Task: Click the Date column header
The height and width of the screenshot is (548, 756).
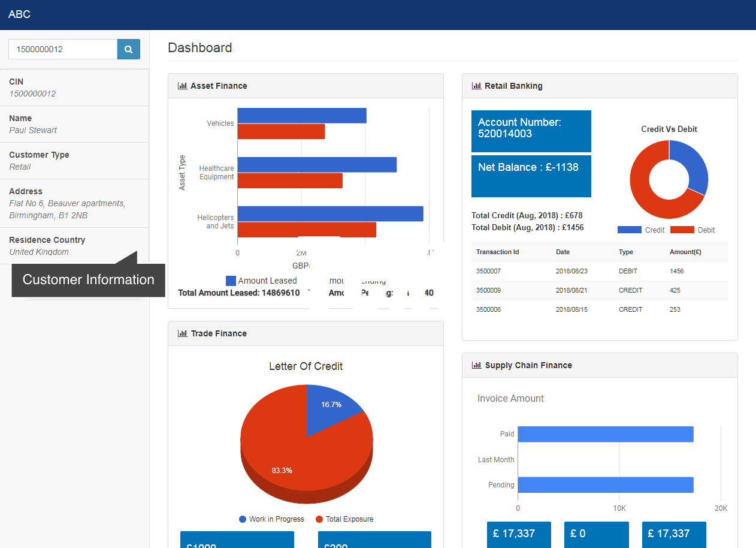Action: pyautogui.click(x=563, y=252)
